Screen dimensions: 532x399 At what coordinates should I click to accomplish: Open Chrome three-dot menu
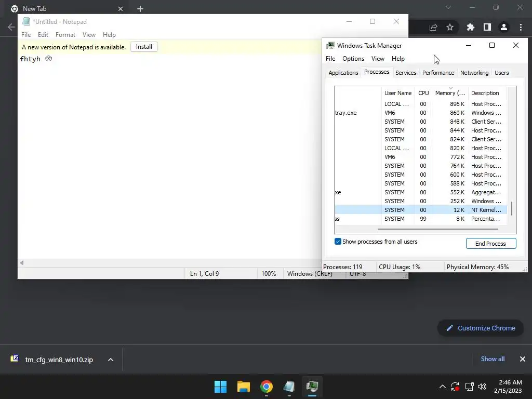(x=521, y=27)
